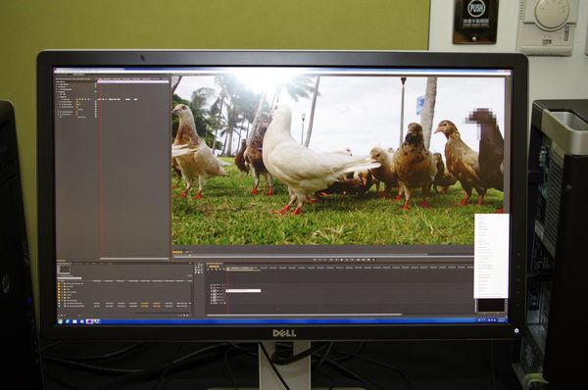Expand the first bin in Project panel list
The width and height of the screenshot is (588, 390).
tap(63, 284)
